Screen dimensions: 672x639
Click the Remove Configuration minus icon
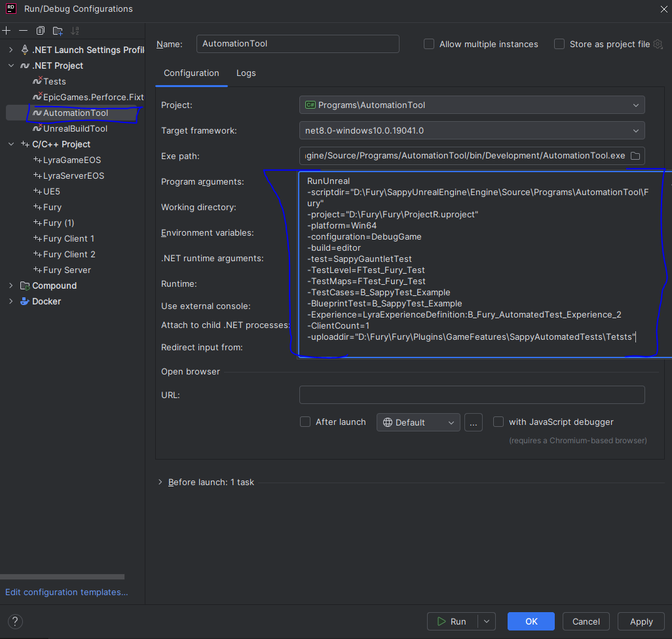[x=24, y=31]
